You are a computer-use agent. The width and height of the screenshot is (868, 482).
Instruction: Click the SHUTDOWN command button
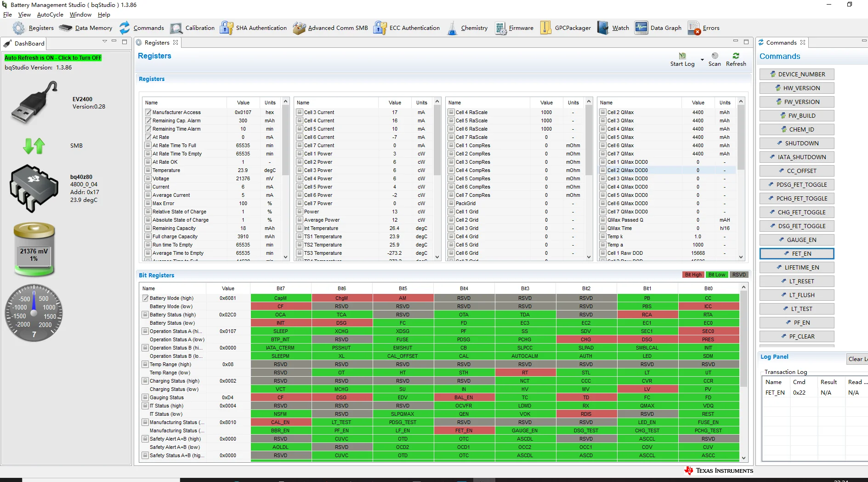(797, 143)
